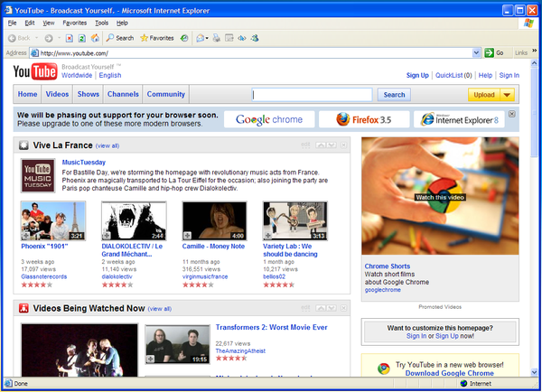
Task: Click the address bar URL field
Action: pyautogui.click(x=251, y=53)
